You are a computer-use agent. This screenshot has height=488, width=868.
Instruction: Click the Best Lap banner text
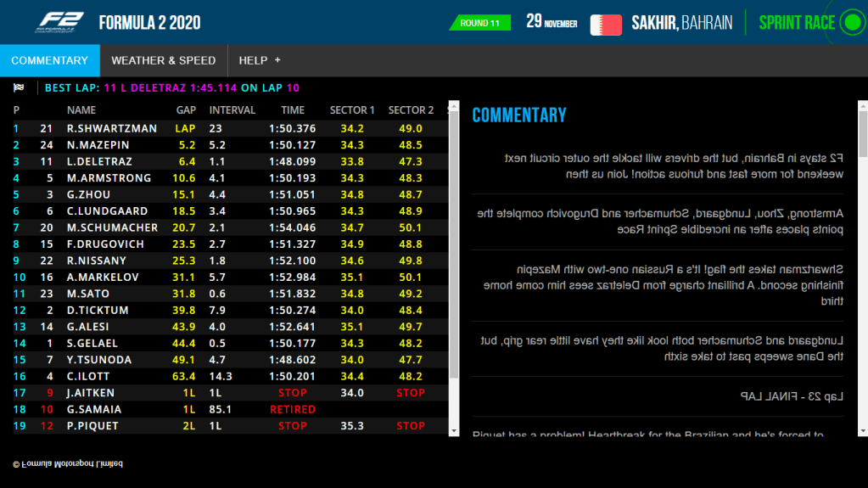click(172, 87)
